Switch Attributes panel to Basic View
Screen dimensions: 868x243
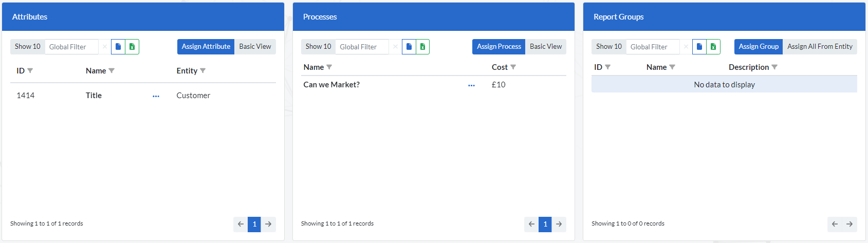[x=255, y=47]
